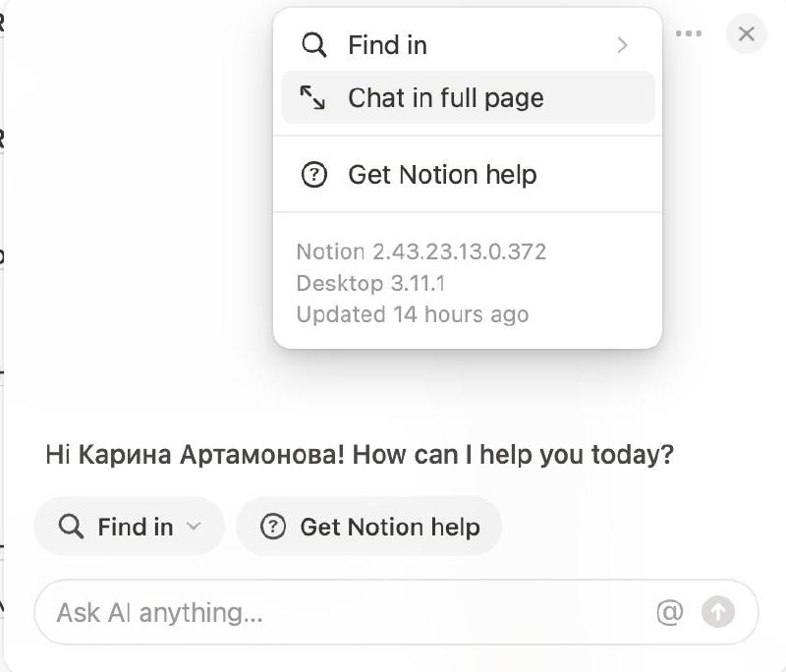
Task: Click the magnifier icon in the Find in chip
Action: (71, 527)
